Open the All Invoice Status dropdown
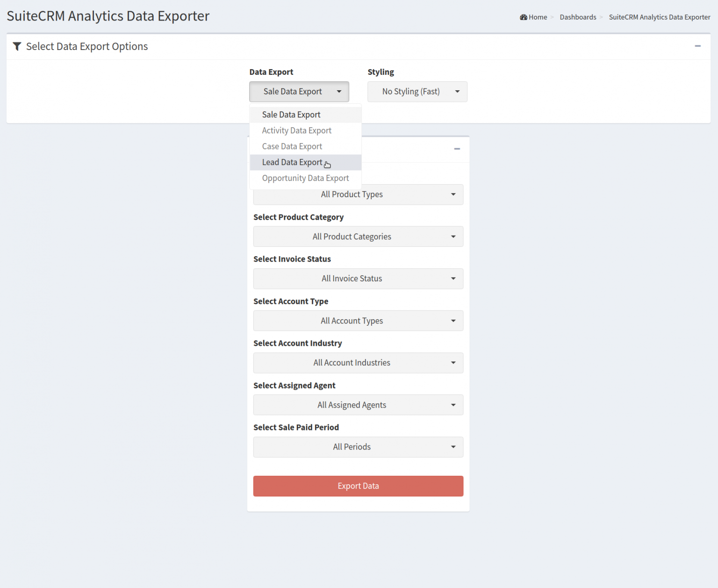 click(x=358, y=279)
